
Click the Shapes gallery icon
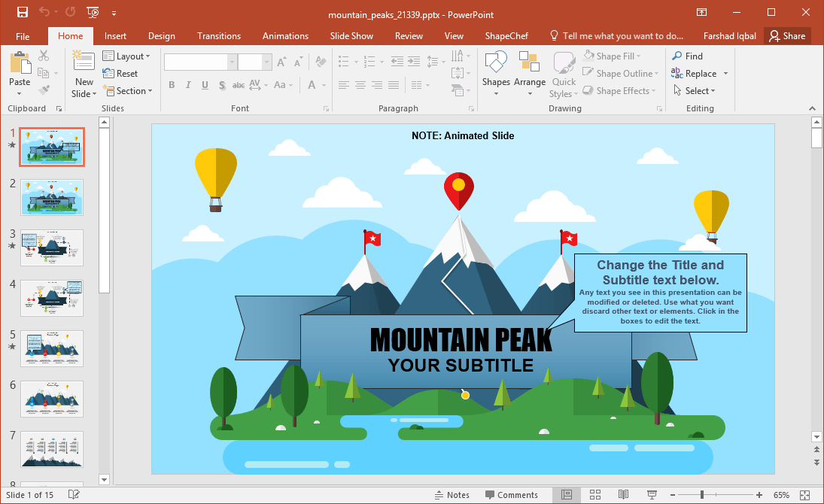coord(496,62)
